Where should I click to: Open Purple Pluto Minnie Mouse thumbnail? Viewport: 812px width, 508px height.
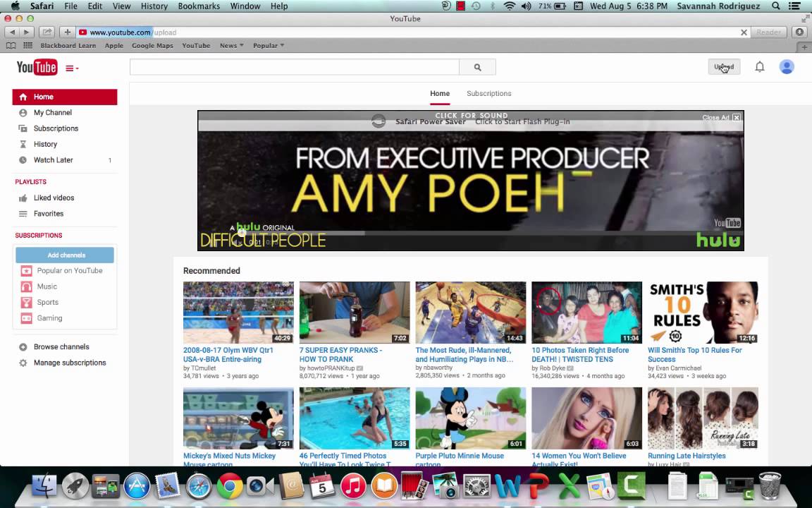click(470, 418)
